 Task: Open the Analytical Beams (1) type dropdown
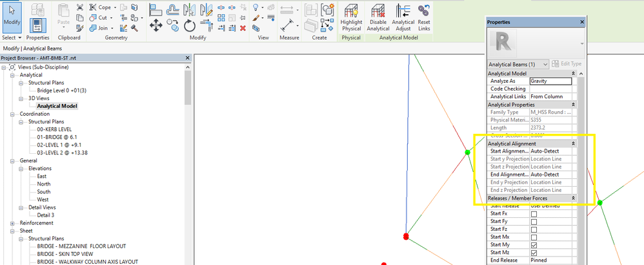click(x=518, y=64)
